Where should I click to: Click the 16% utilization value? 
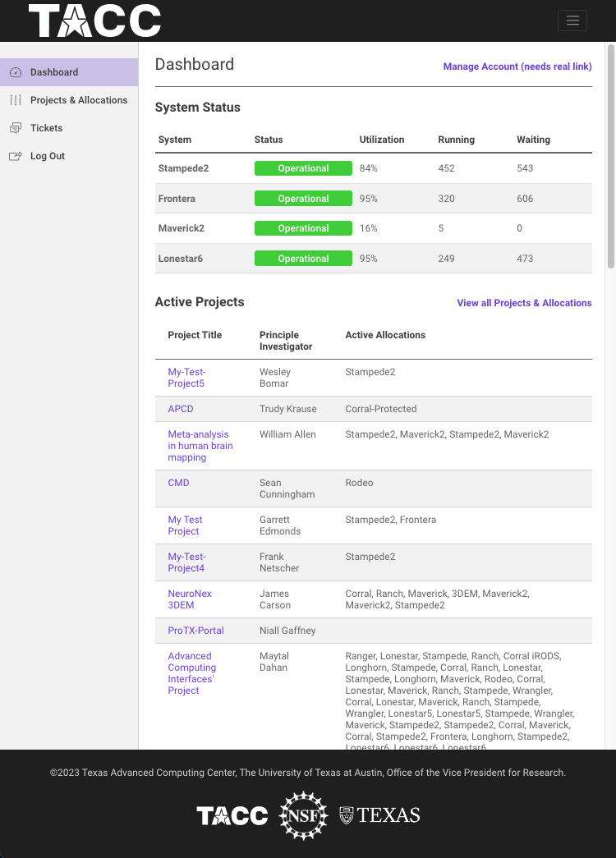coord(369,228)
